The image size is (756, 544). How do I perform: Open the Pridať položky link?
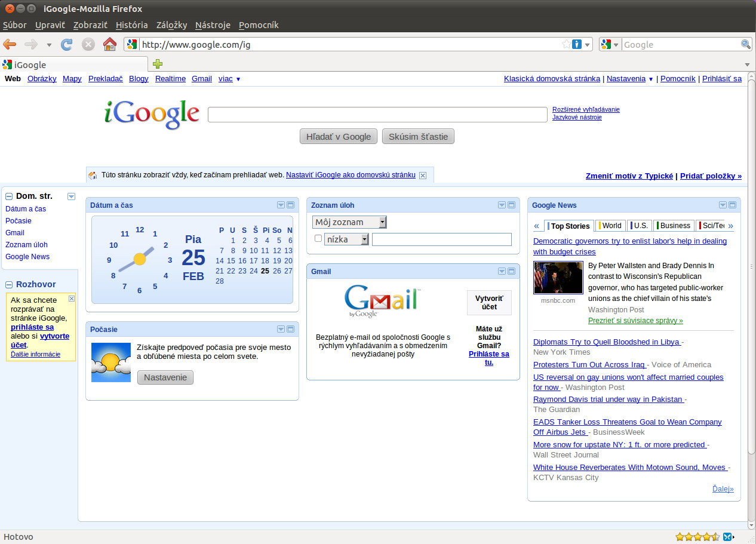pyautogui.click(x=711, y=176)
